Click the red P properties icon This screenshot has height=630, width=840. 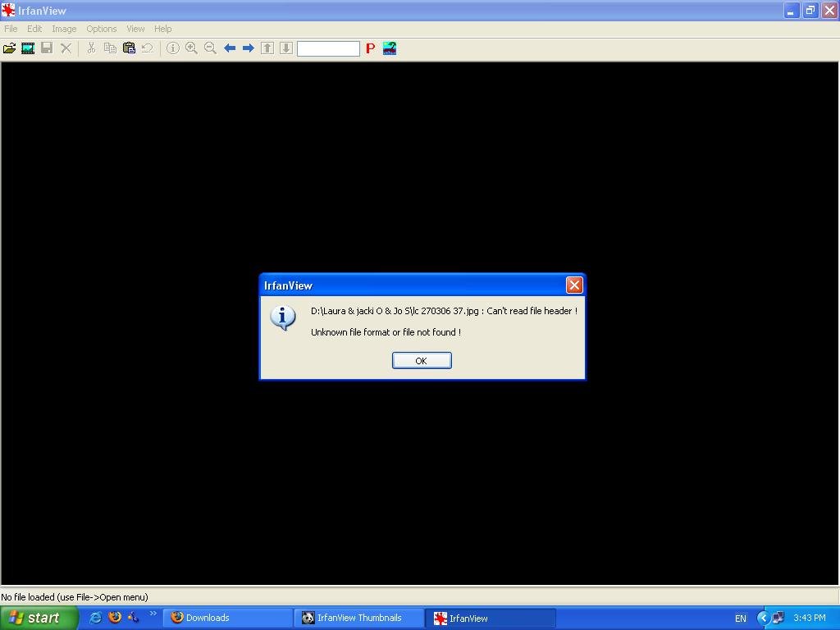click(370, 48)
